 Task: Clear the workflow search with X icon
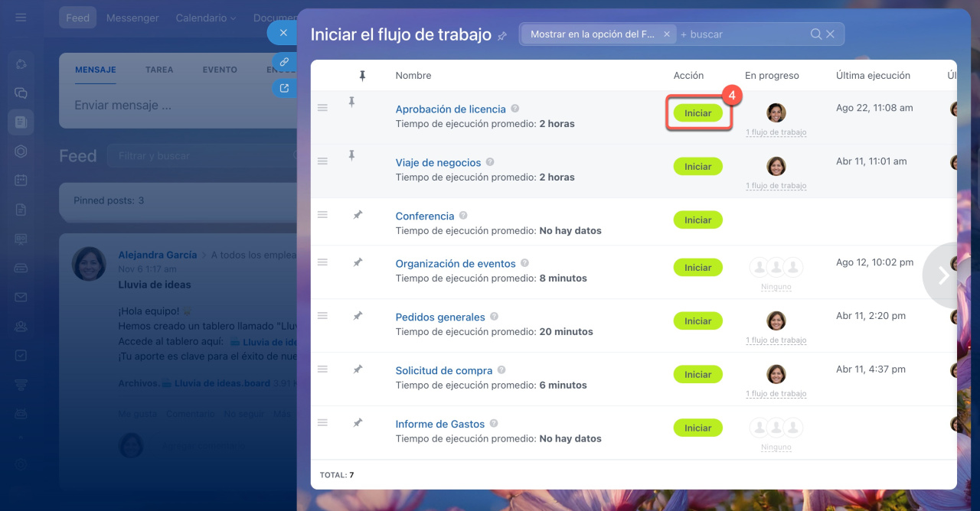coord(831,34)
